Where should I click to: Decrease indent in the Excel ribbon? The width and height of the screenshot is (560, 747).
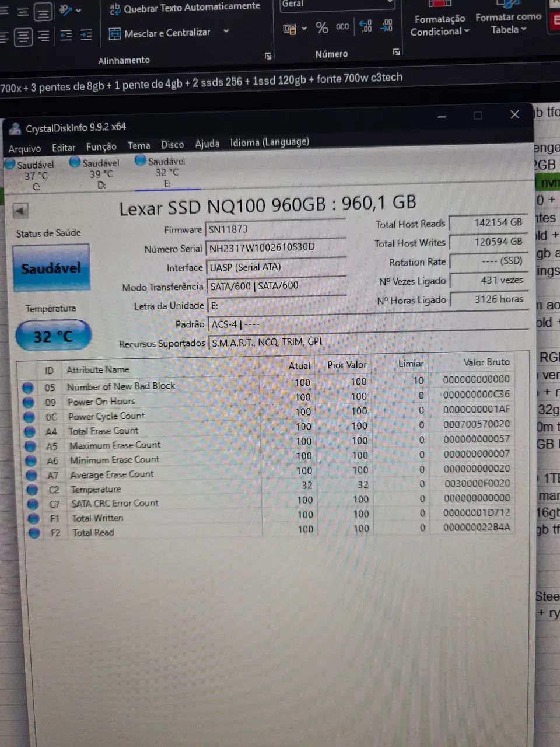[x=66, y=36]
